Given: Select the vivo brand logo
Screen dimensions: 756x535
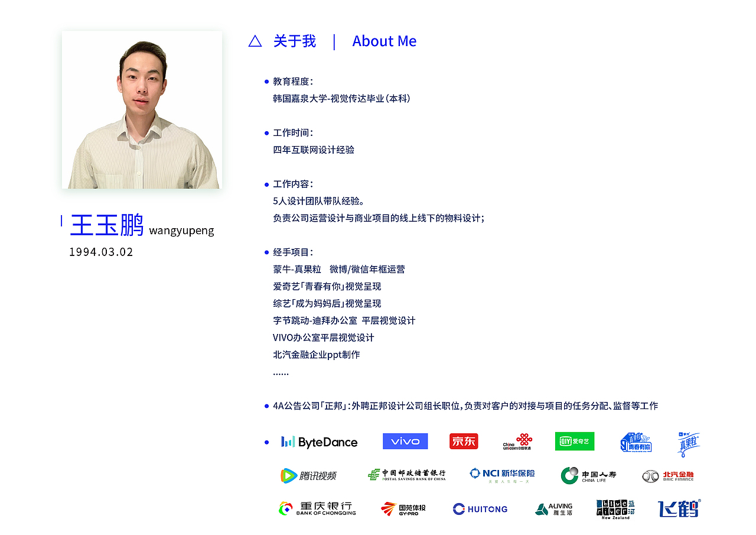Looking at the screenshot, I should click(405, 441).
